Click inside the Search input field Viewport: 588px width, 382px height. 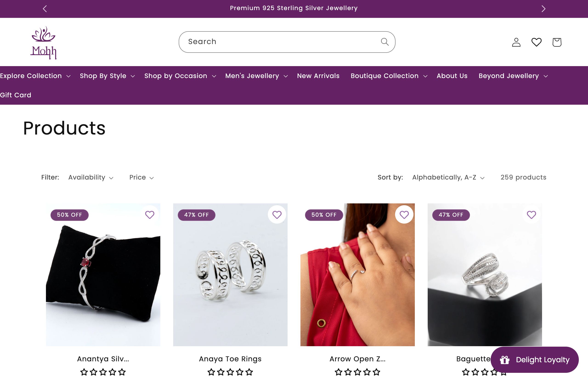coord(272,42)
